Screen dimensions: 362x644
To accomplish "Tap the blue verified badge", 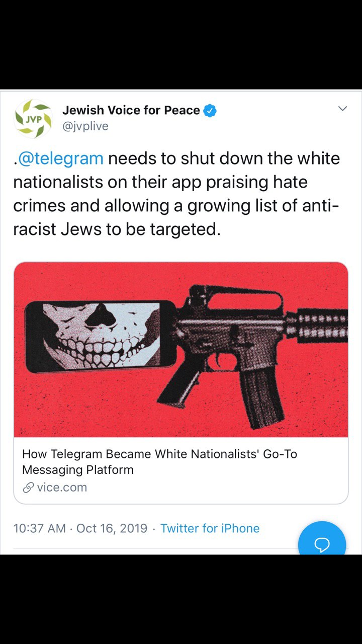I will coord(210,110).
